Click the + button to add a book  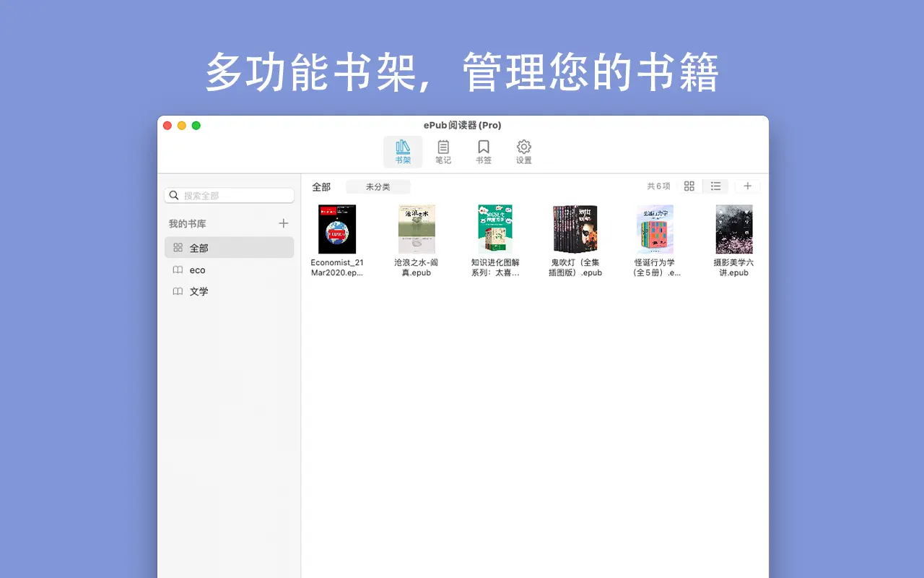(748, 186)
